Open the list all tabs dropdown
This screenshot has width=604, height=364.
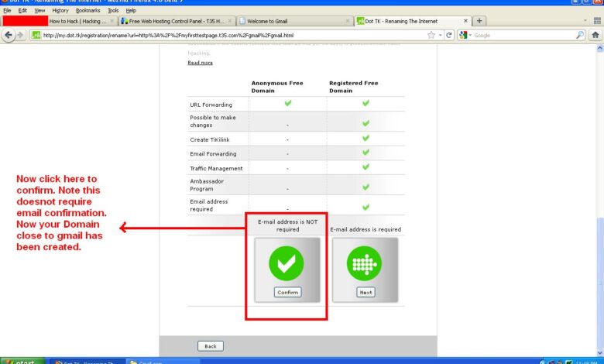(x=585, y=21)
